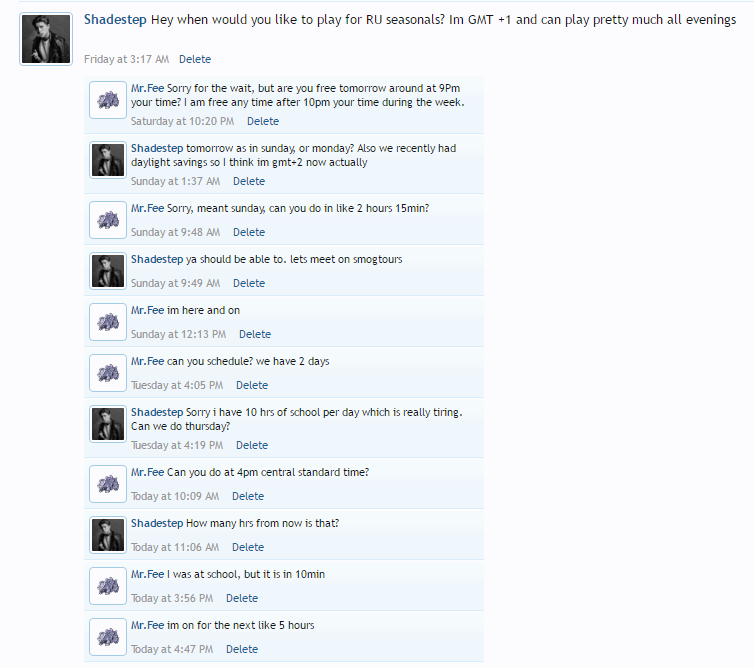Viewport: 754px width, 668px height.
Task: Click Shadestep's large profile avatar
Action: [46, 39]
